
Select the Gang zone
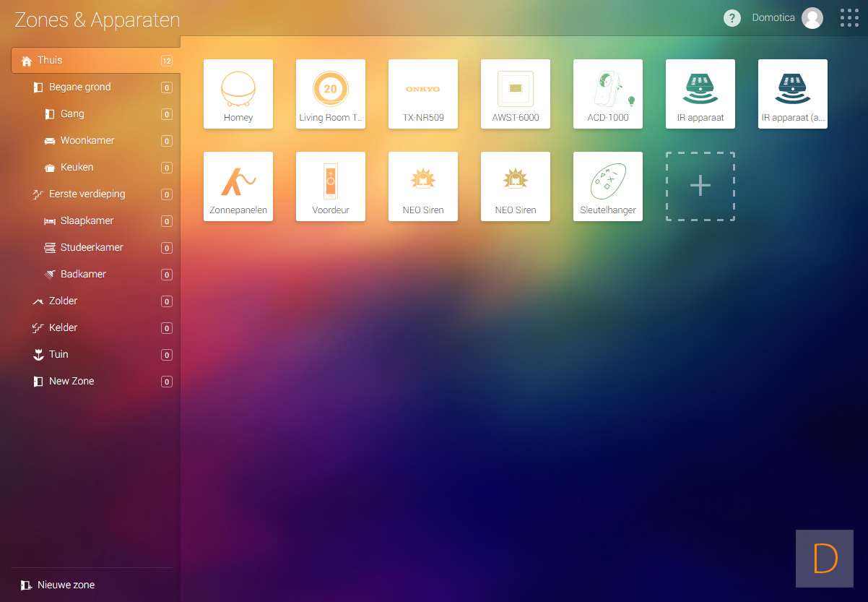pos(95,113)
